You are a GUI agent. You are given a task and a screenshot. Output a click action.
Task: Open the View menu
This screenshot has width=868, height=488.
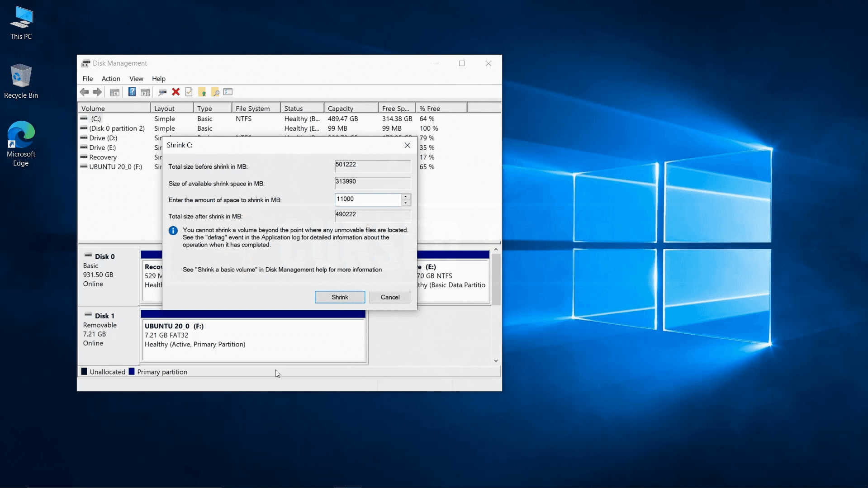(136, 79)
